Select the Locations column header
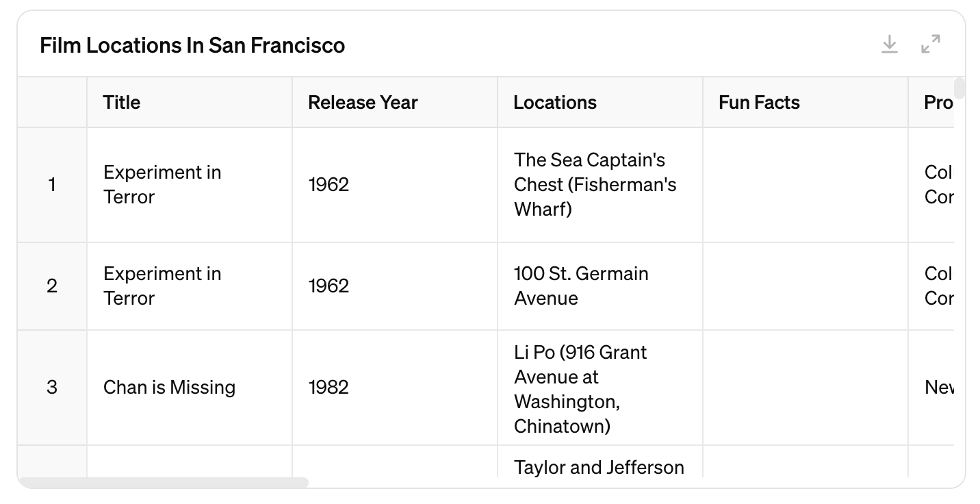 [555, 103]
